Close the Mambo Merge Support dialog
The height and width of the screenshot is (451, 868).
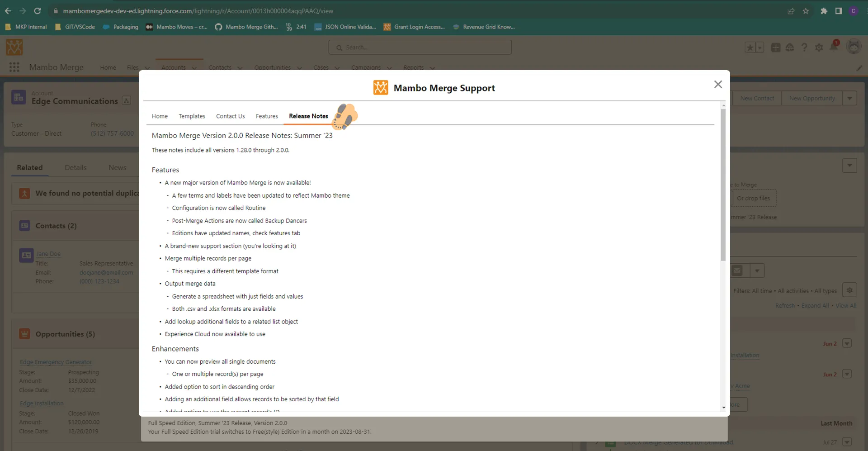pos(718,85)
